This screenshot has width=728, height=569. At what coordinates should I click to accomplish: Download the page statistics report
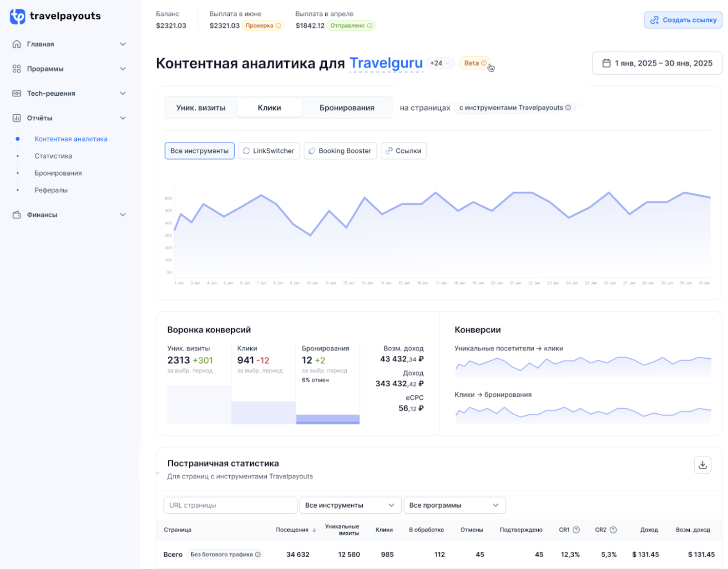pyautogui.click(x=703, y=465)
